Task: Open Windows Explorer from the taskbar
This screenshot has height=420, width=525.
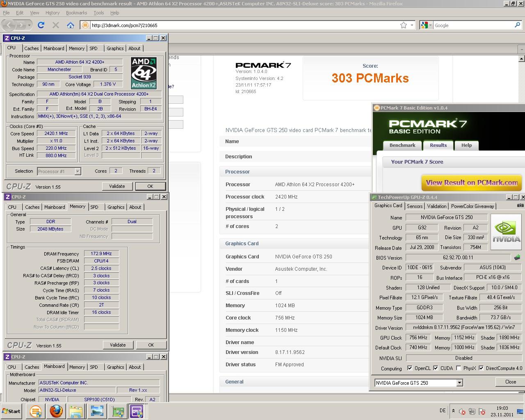Action: point(76,411)
